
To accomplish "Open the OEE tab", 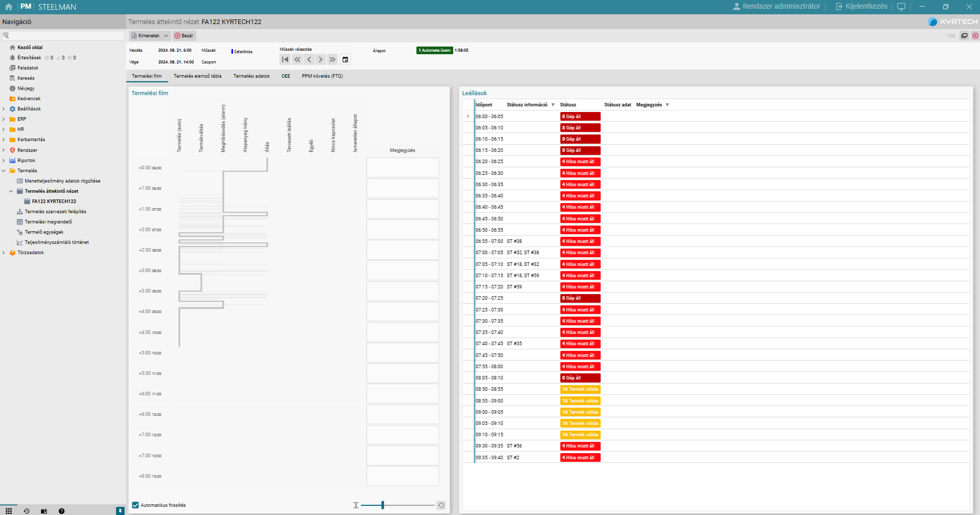I will [x=286, y=76].
